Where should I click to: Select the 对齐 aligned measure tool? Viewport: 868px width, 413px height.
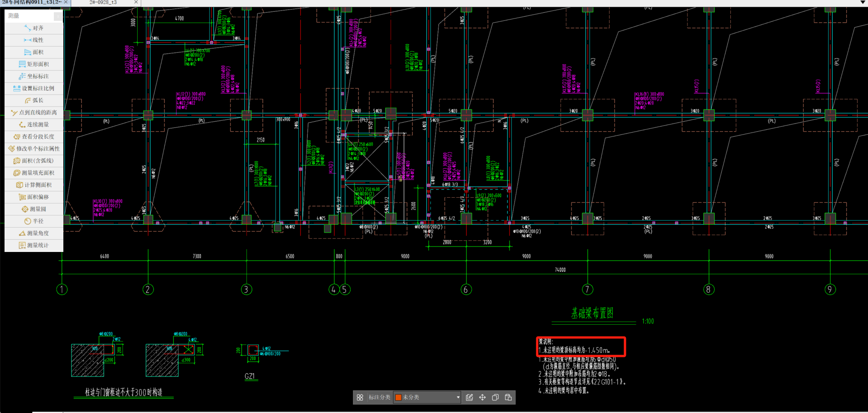[x=34, y=28]
